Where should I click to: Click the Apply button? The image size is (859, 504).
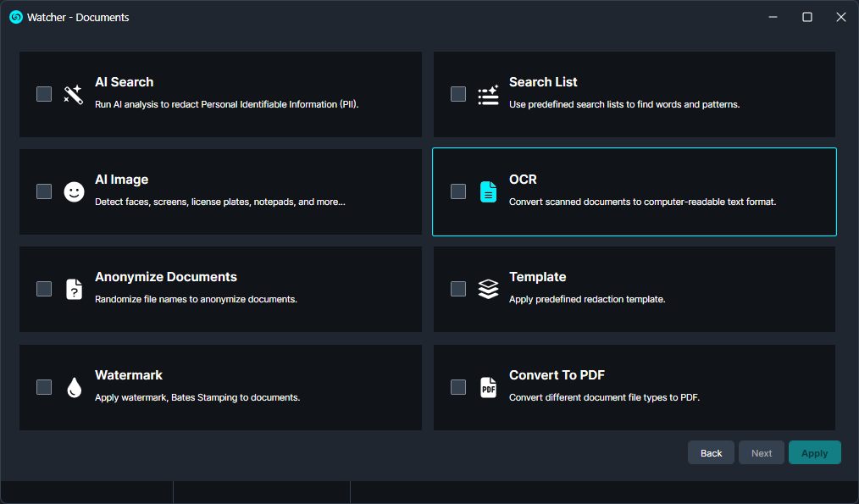tap(814, 452)
